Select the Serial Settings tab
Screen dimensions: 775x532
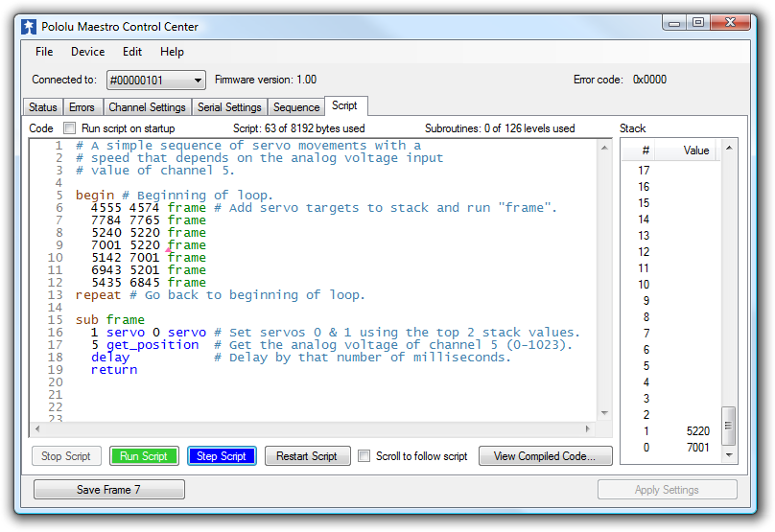pos(229,107)
